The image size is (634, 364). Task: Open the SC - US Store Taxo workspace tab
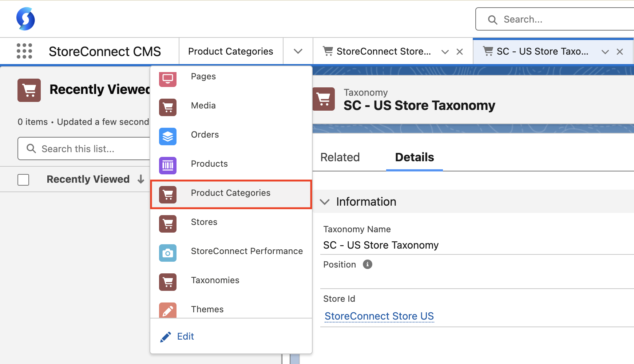pyautogui.click(x=542, y=51)
